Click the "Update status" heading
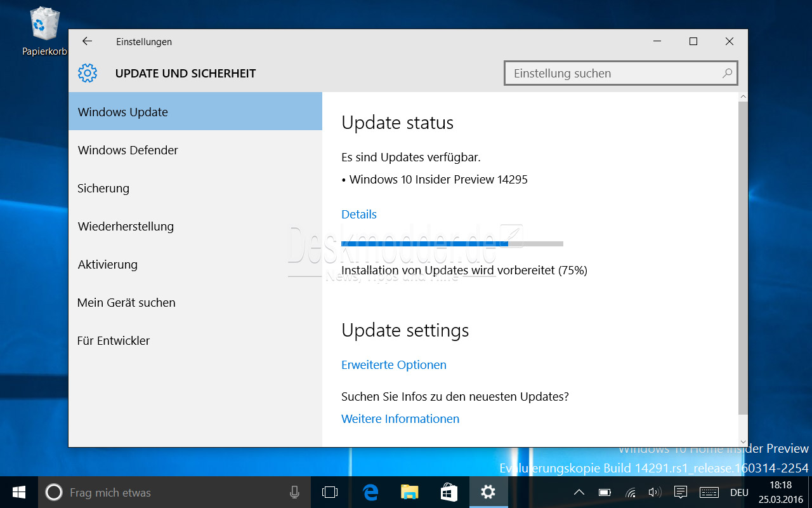The image size is (812, 508). pos(398,123)
